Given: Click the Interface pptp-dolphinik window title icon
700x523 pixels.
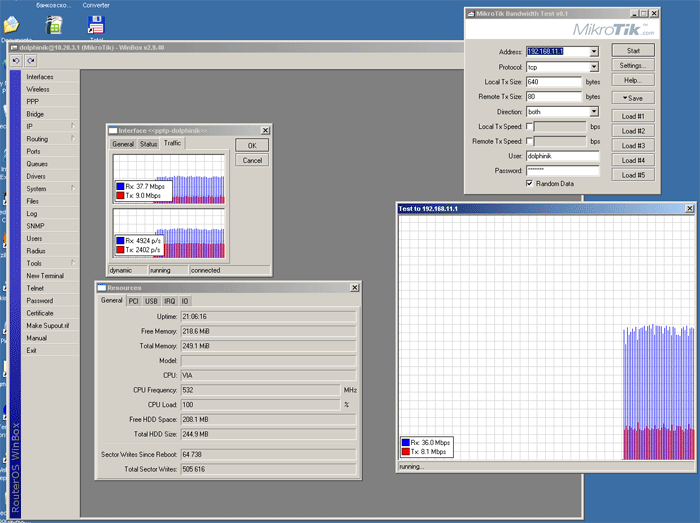Looking at the screenshot, I should [113, 131].
